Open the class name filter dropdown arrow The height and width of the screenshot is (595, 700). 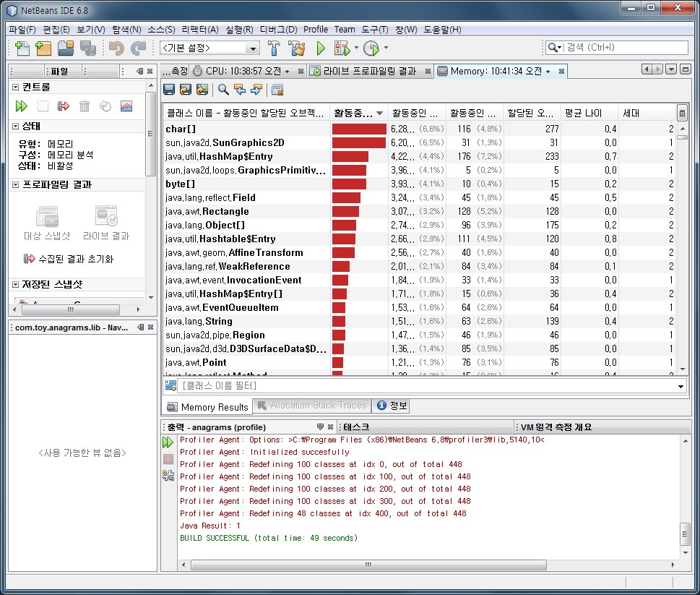point(680,386)
